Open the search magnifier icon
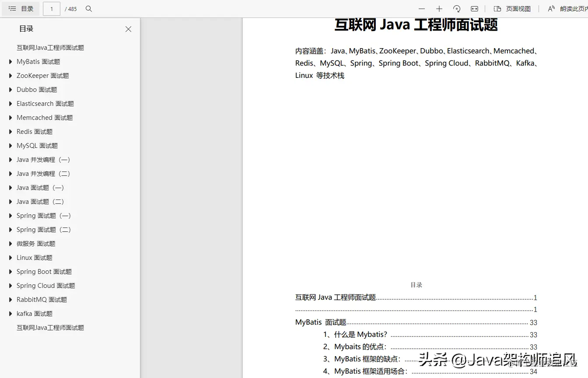The height and width of the screenshot is (378, 588). (89, 9)
